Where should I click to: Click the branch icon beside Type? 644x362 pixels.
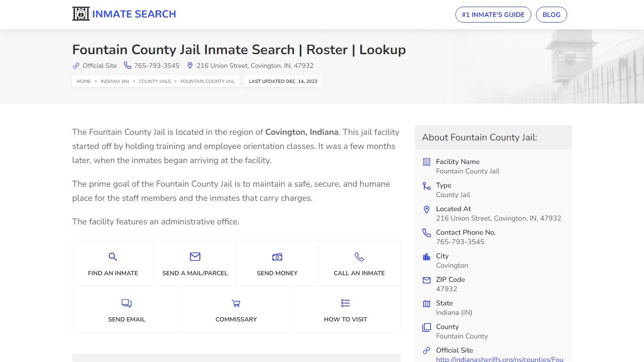[x=427, y=186]
